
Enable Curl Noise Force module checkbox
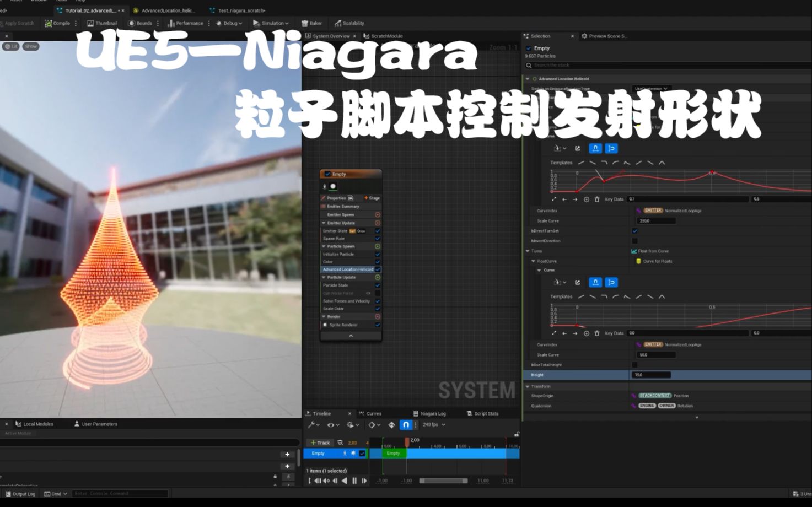378,293
